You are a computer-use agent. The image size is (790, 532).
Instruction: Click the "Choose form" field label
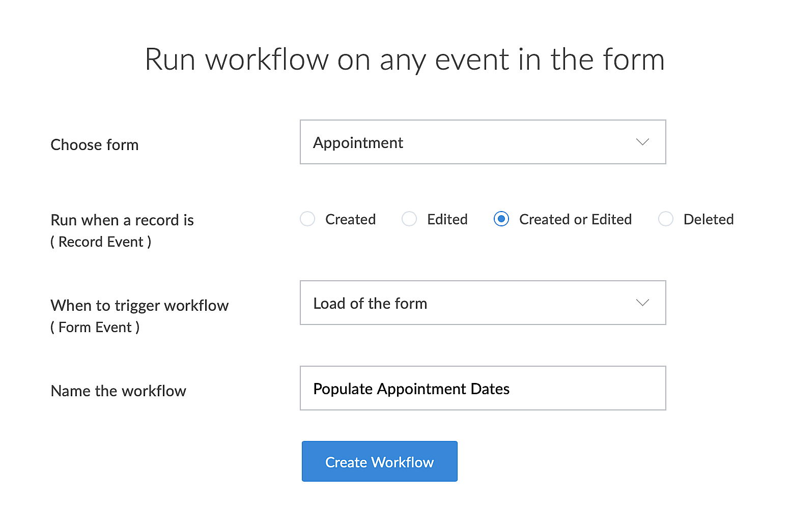(95, 145)
